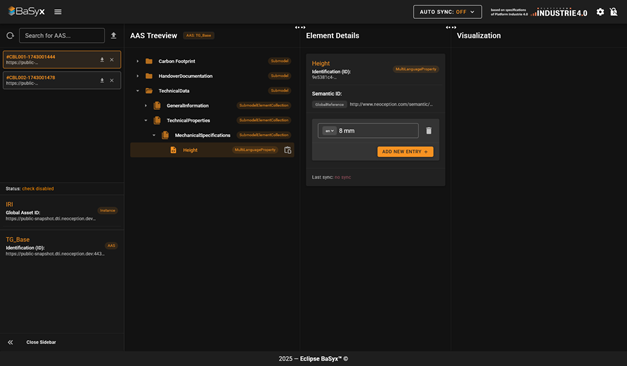Click the MultiLanguageProperty chip in Element Details
The image size is (627, 366).
click(416, 69)
